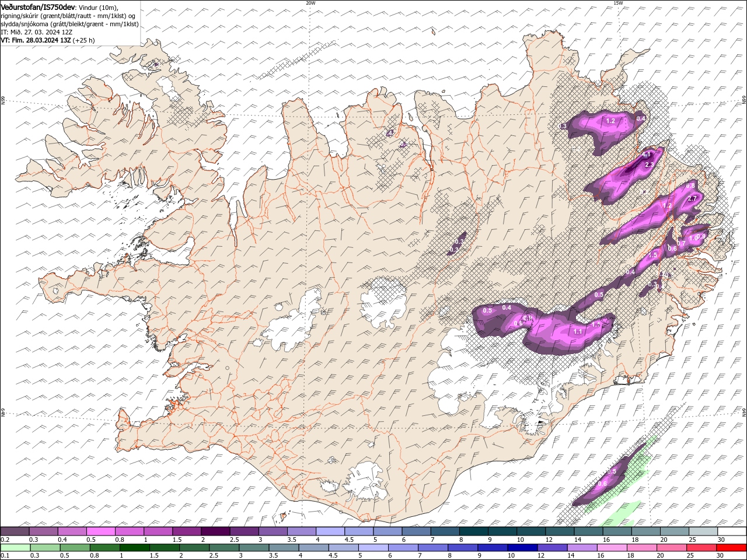This screenshot has width=747, height=560.
Task: Click the '0.7' snowfall value in the east
Action: [681, 243]
